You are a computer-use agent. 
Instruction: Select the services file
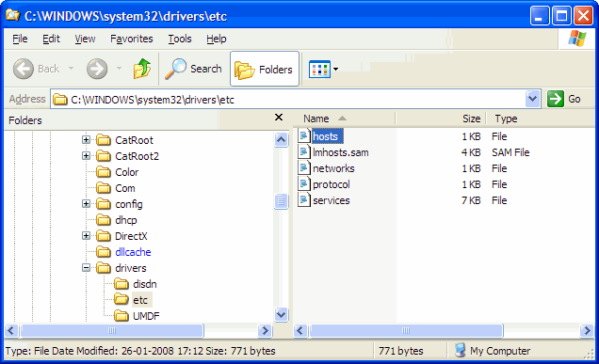coord(331,200)
